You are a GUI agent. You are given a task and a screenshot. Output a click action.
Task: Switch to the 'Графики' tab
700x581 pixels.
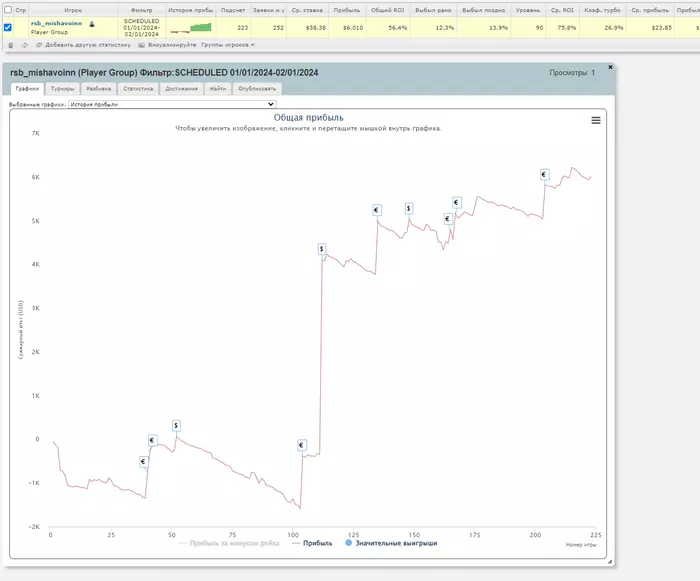27,88
